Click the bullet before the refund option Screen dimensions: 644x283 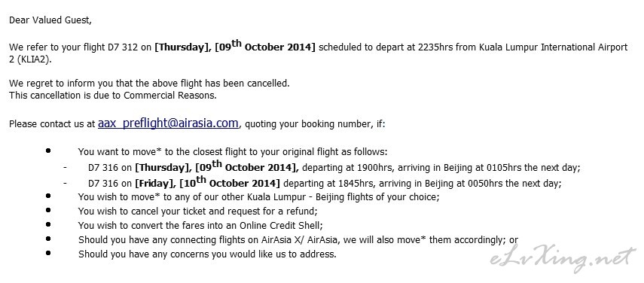(x=48, y=210)
